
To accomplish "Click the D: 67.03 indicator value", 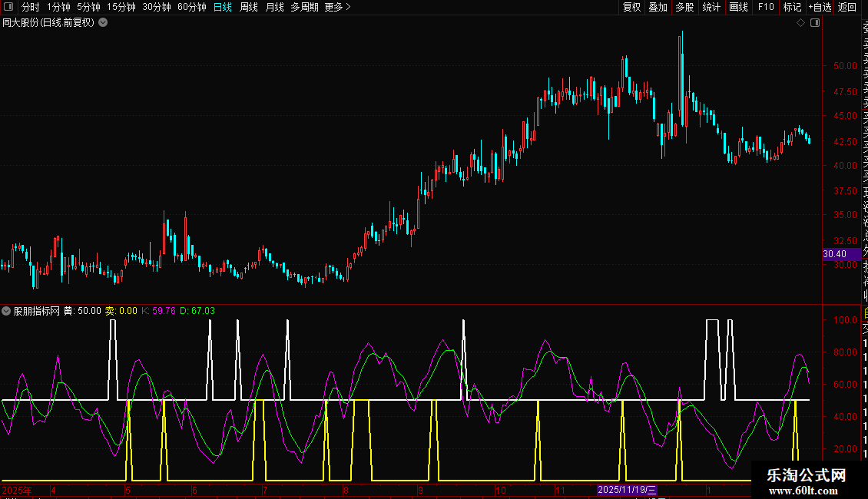I will click(197, 311).
